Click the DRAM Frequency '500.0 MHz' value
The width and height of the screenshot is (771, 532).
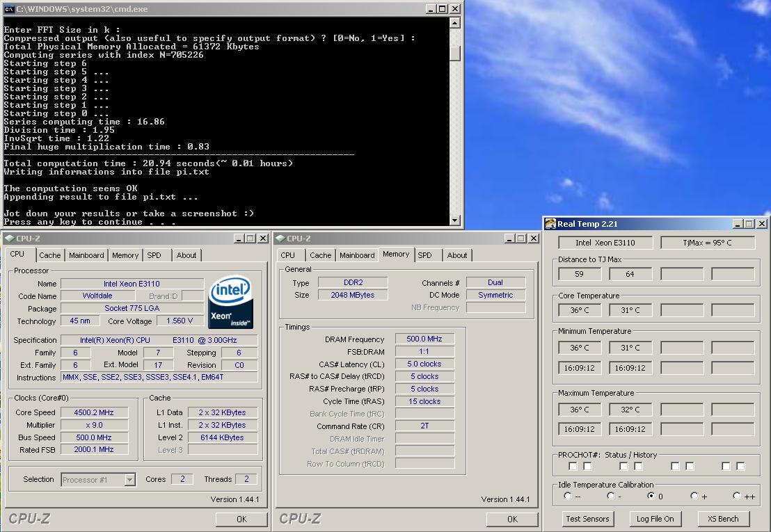click(x=425, y=339)
